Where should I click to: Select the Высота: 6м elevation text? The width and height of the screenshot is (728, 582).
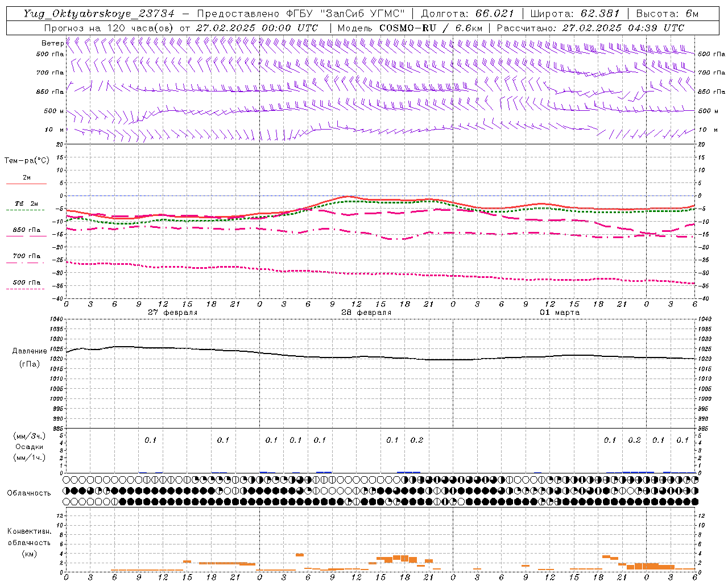tap(667, 14)
